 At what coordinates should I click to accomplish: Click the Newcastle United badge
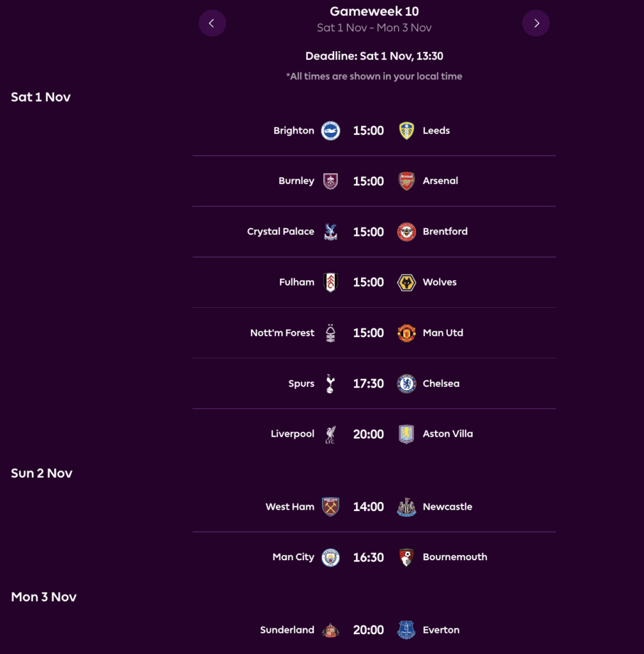click(x=407, y=506)
